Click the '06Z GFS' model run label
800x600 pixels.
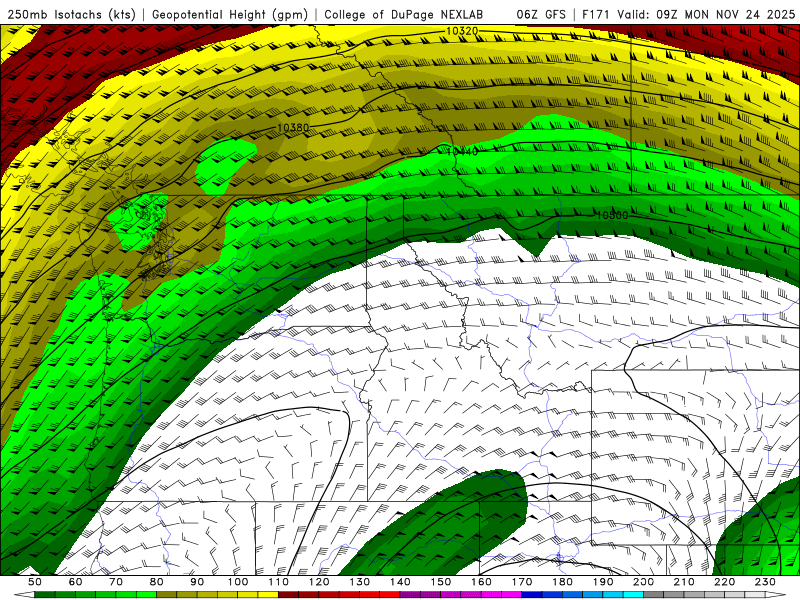(x=541, y=15)
